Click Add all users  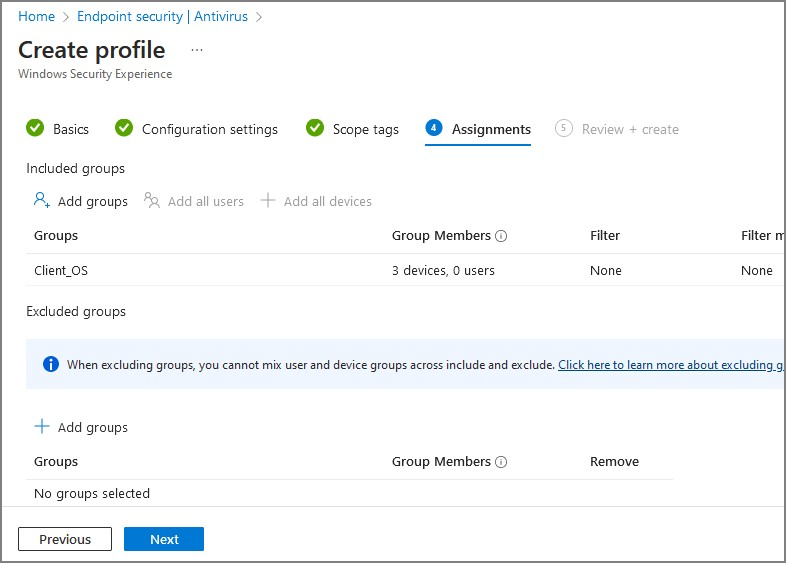(194, 201)
